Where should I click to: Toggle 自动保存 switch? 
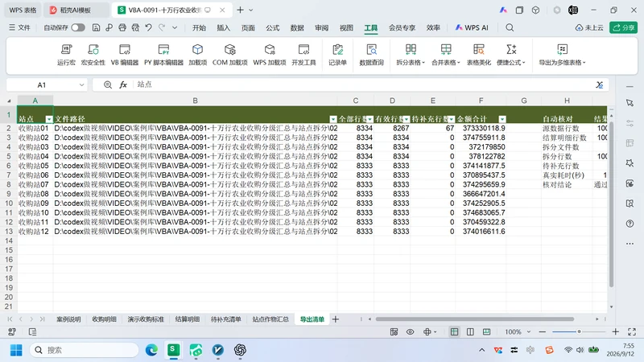[x=78, y=27]
